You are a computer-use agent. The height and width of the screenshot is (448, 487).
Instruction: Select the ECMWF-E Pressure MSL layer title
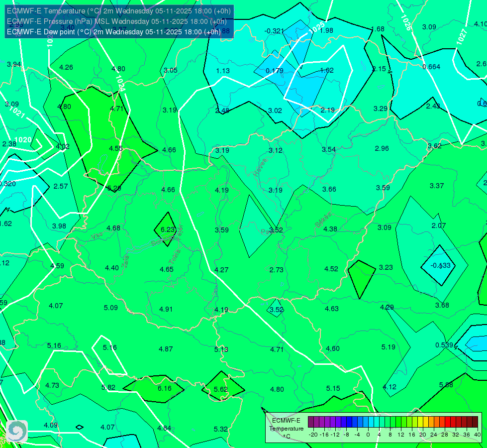(x=117, y=21)
